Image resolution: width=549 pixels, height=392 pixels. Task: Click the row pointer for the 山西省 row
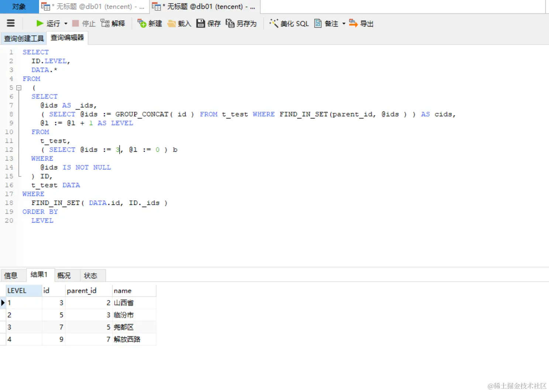point(3,303)
